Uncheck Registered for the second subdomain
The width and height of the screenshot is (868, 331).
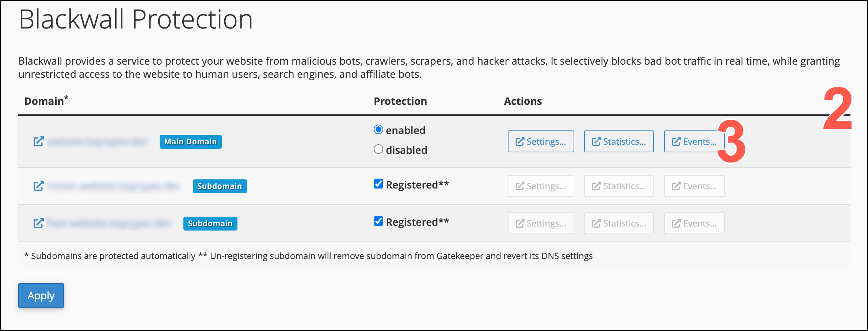tap(378, 221)
